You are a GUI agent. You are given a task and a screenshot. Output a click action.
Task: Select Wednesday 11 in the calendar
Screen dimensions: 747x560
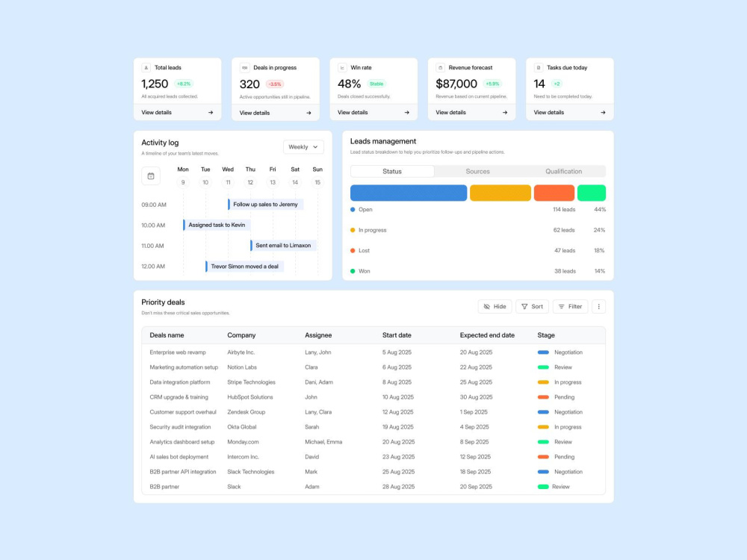coord(228,182)
